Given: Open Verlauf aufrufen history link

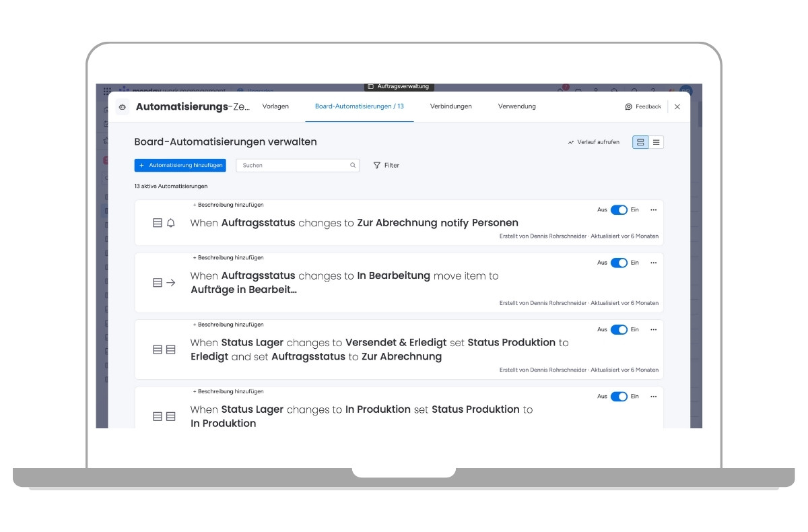Looking at the screenshot, I should click(x=593, y=142).
